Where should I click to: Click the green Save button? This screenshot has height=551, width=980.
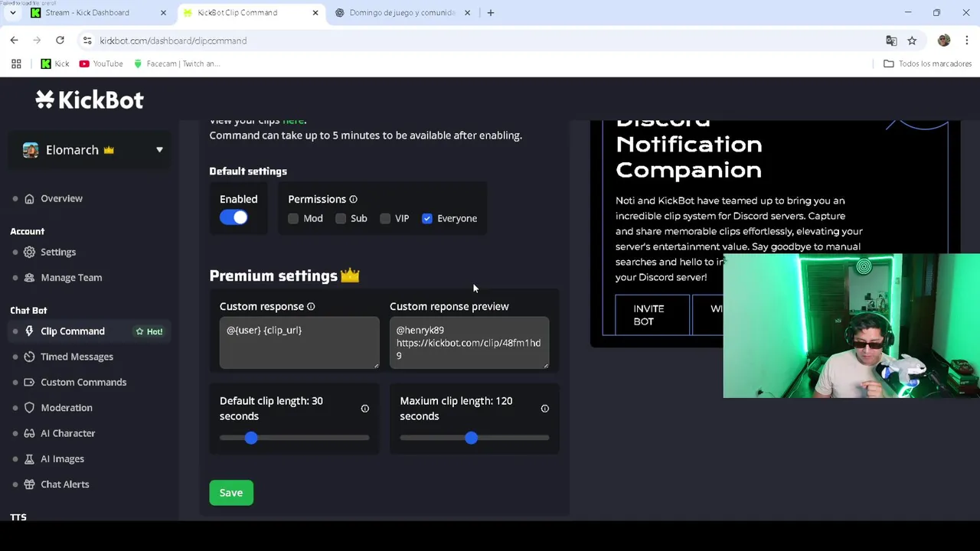click(x=231, y=493)
